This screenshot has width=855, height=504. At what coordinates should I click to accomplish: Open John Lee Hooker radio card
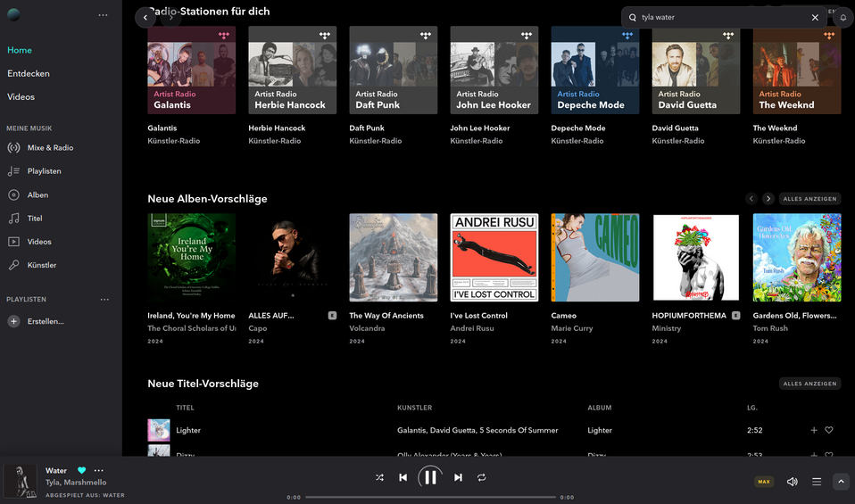pos(494,70)
